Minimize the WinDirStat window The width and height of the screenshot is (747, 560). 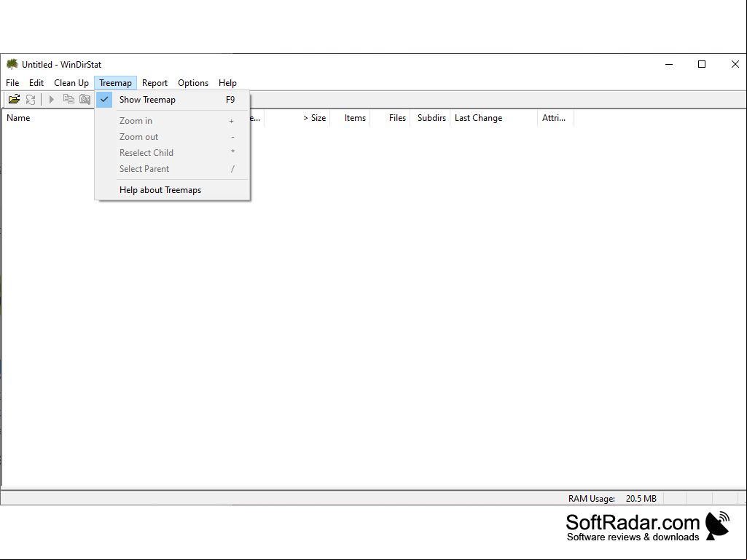click(x=669, y=64)
